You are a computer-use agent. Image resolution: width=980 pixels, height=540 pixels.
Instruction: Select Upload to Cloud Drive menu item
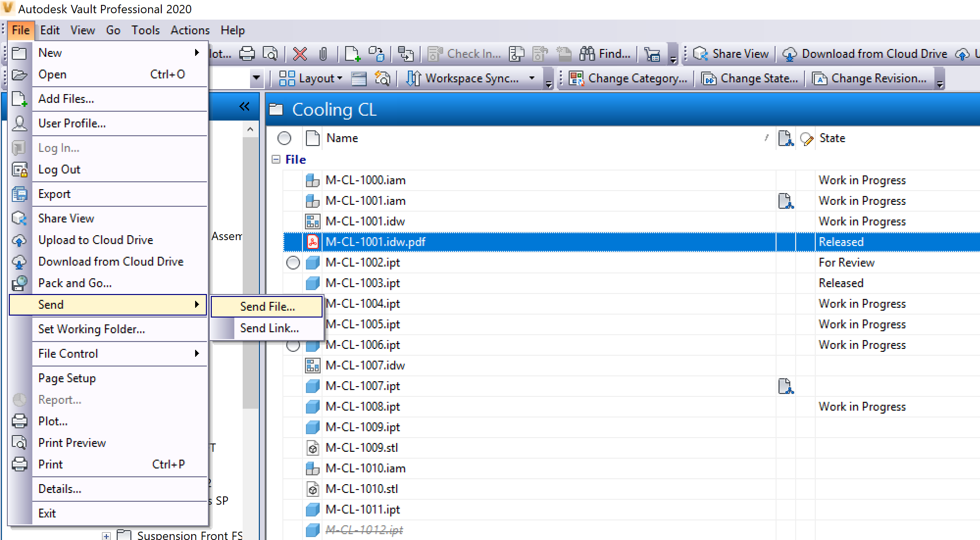tap(120, 240)
